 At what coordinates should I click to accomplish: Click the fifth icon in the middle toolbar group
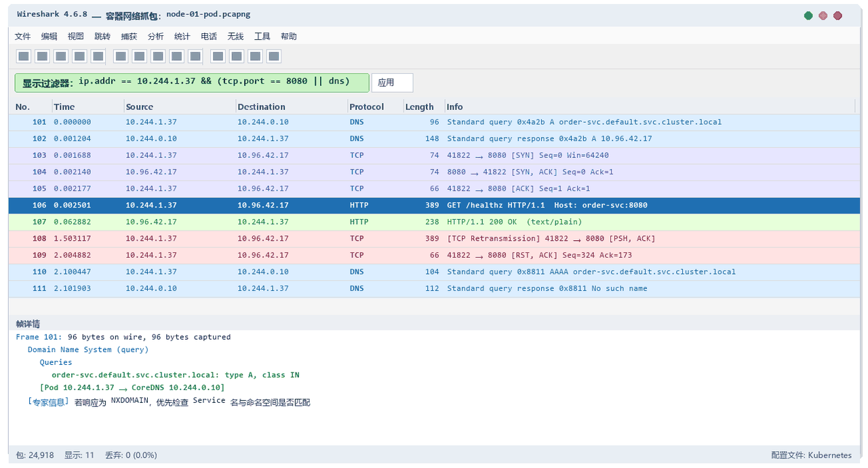coord(195,56)
